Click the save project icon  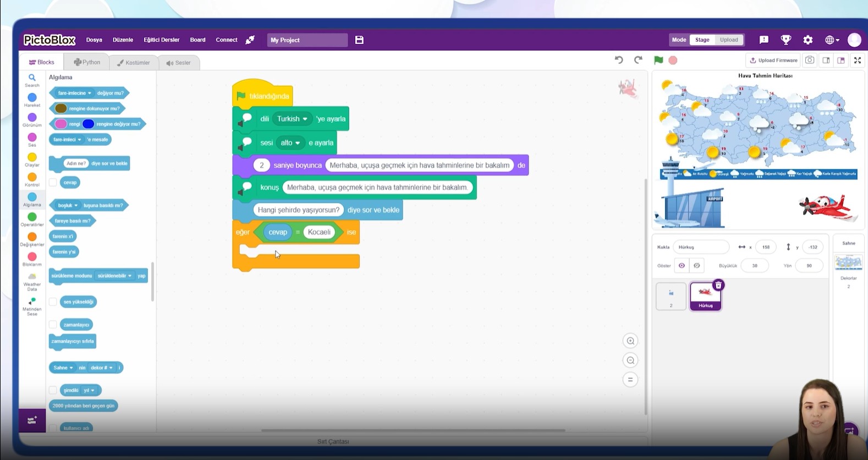click(x=359, y=40)
